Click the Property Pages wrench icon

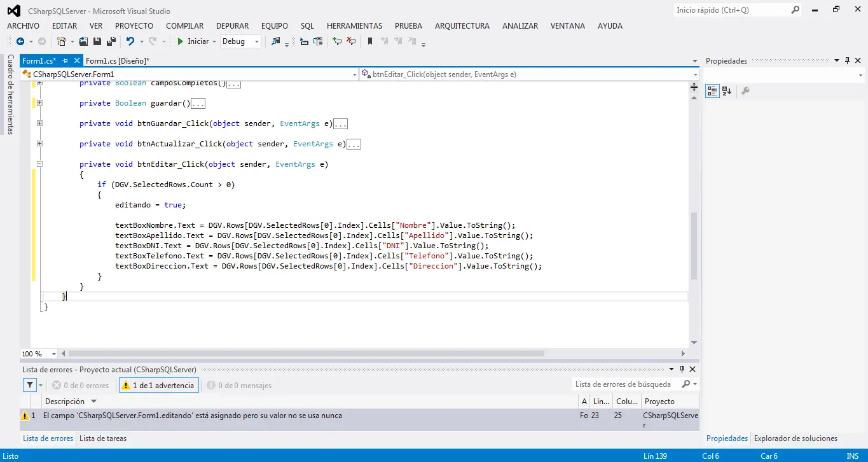pyautogui.click(x=745, y=91)
